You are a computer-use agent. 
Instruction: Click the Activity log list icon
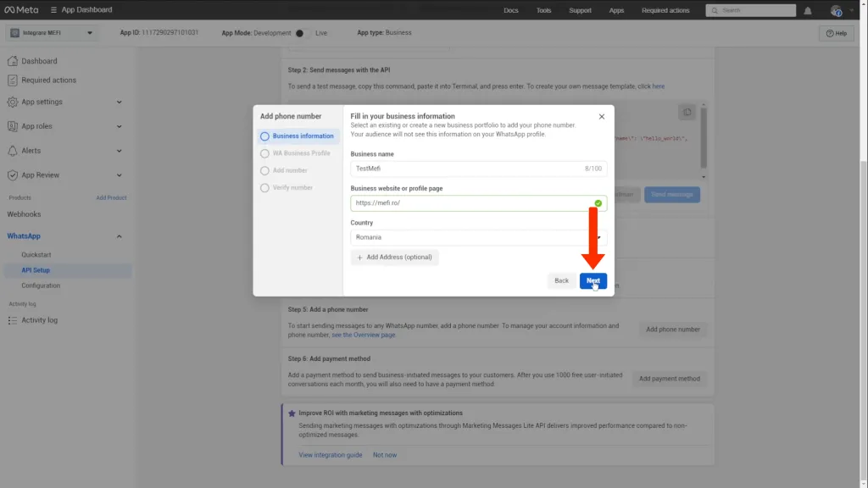coord(12,320)
